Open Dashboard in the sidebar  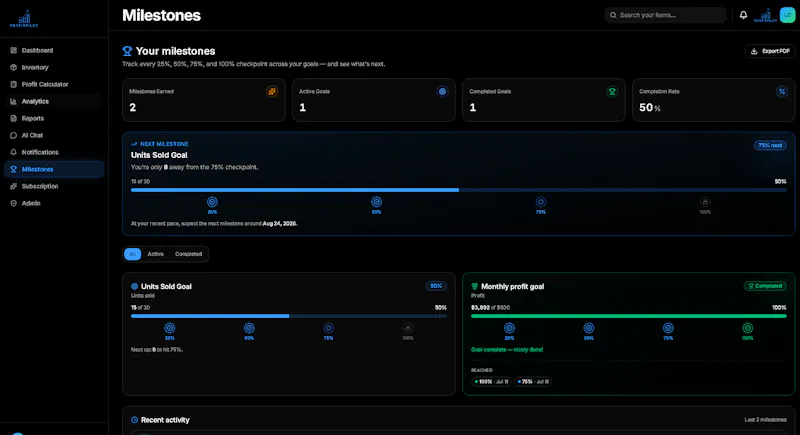(x=54, y=50)
